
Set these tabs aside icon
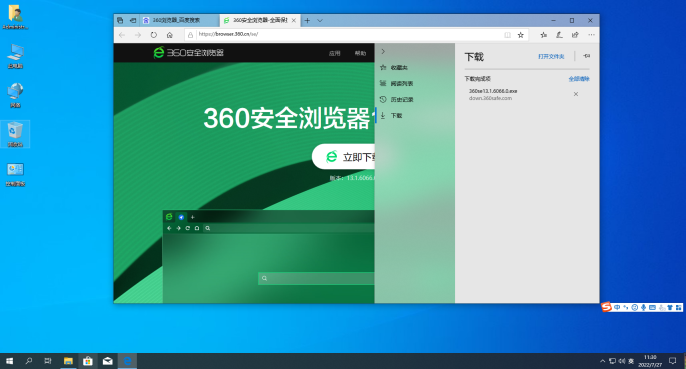pos(133,20)
